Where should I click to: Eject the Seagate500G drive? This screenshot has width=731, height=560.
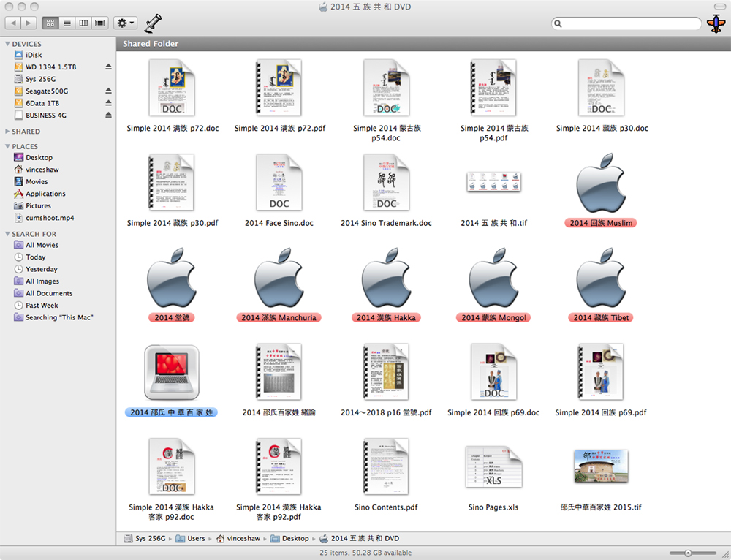coord(108,91)
